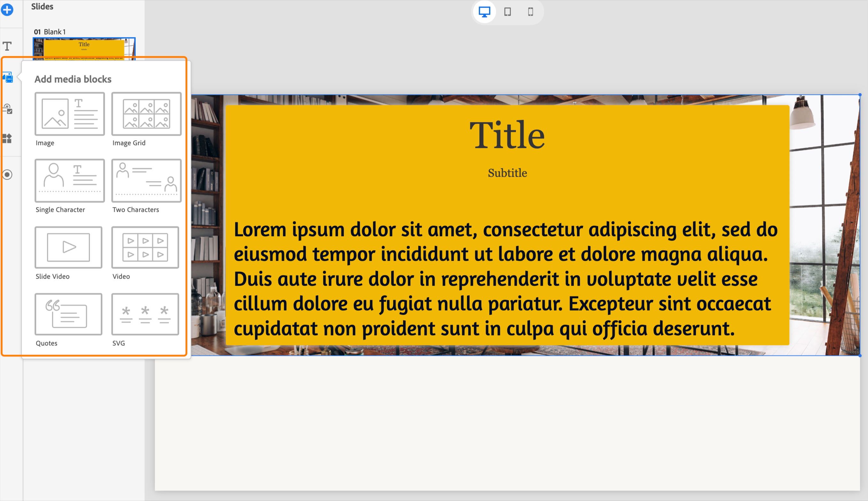Switch to tablet preview mode
Screen dimensions: 868x501
pyautogui.click(x=507, y=12)
